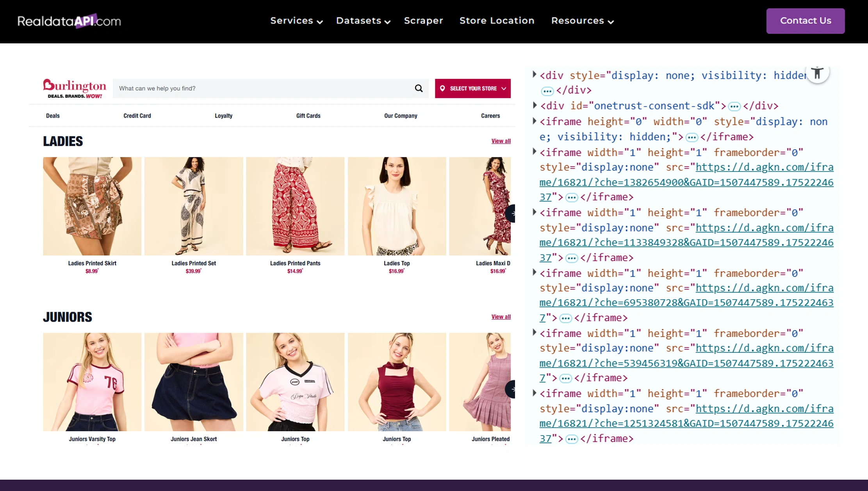Click the location pin icon in store button
868x491 pixels.
(442, 88)
